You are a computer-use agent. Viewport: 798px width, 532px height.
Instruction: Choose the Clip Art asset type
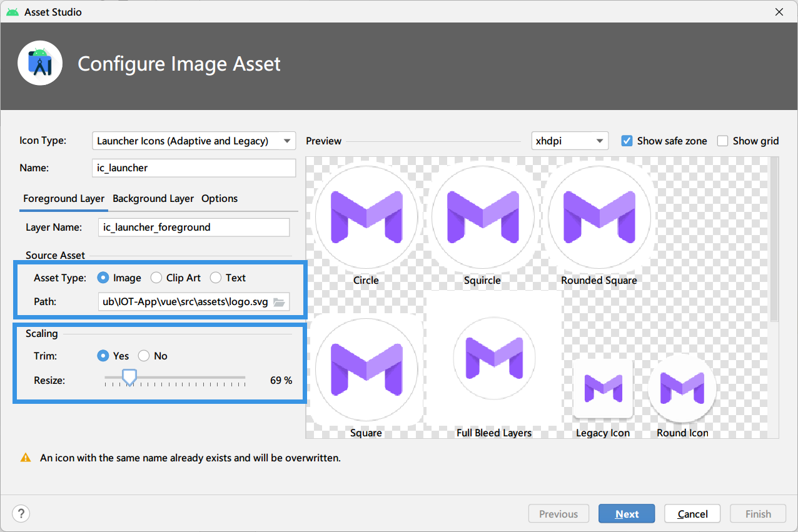point(175,278)
